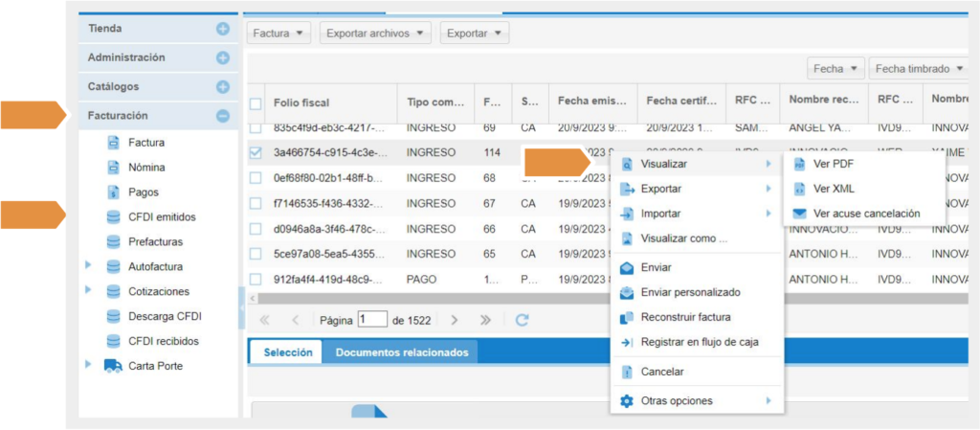Open Descarga CFDI in the sidebar

coord(165,316)
